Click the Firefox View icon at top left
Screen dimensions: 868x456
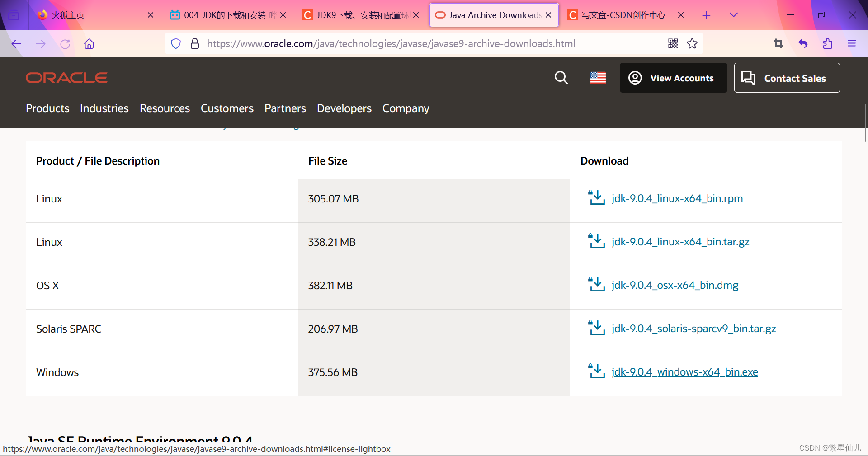pyautogui.click(x=14, y=15)
